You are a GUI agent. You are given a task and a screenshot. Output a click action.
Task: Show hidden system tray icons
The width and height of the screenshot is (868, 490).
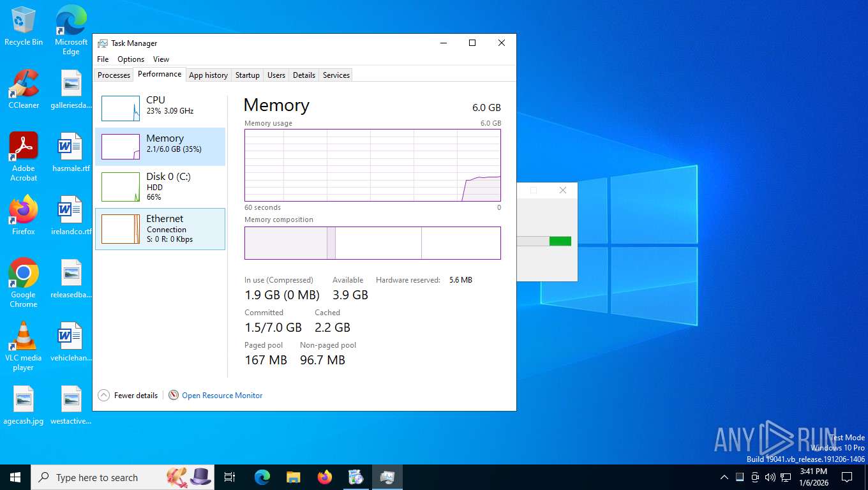point(724,477)
